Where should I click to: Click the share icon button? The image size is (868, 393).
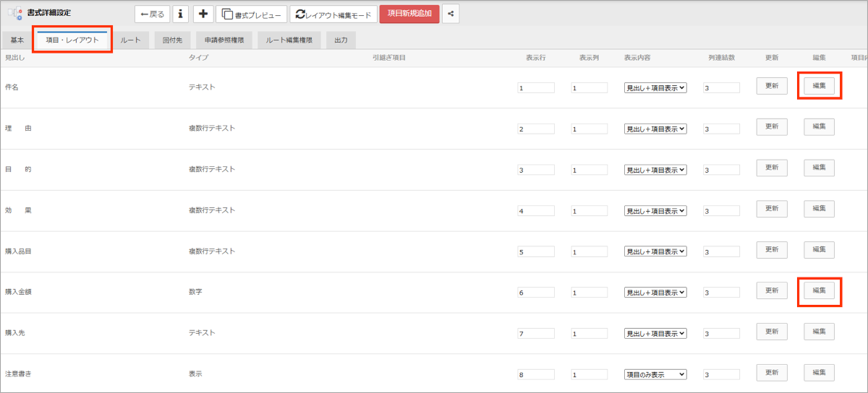point(451,14)
